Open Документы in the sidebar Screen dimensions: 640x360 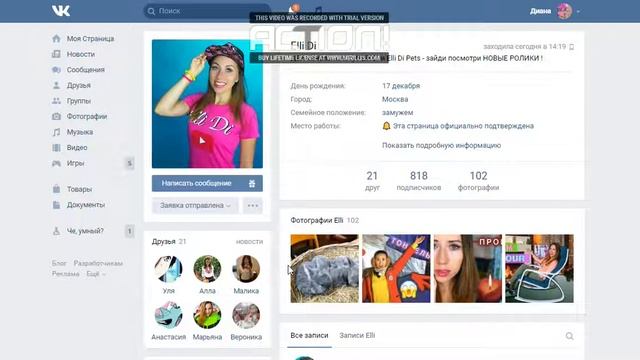[x=86, y=205]
